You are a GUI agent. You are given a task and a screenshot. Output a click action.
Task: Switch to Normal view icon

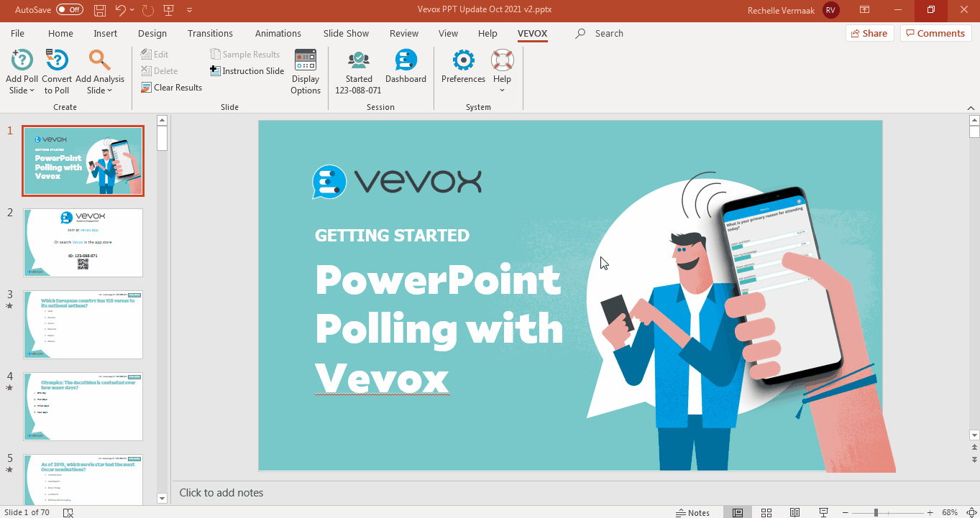tap(738, 512)
